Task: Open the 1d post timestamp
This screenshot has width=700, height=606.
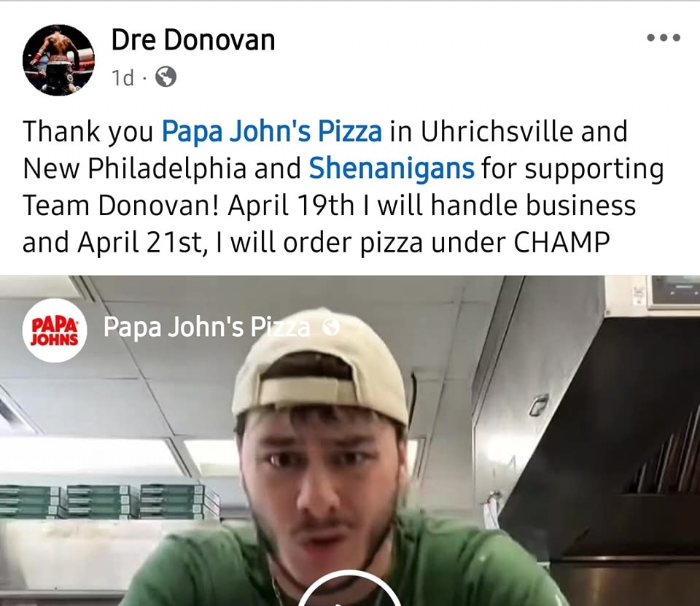Action: 122,78
